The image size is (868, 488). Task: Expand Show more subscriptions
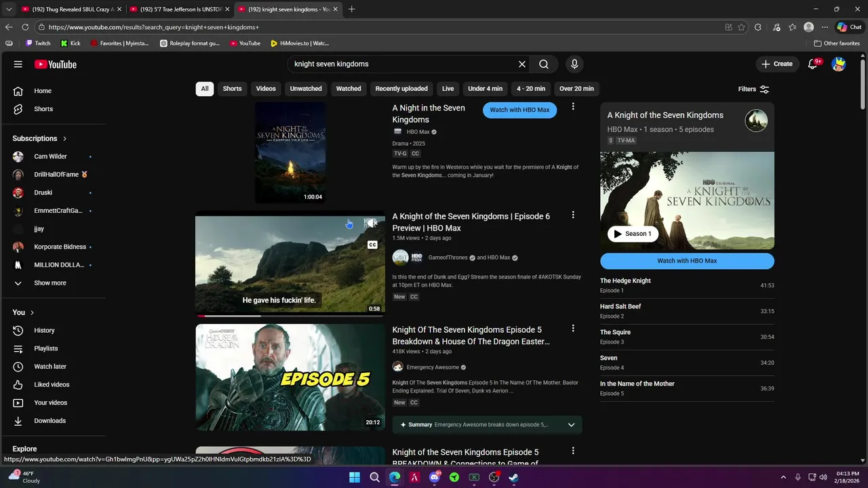tap(53, 283)
